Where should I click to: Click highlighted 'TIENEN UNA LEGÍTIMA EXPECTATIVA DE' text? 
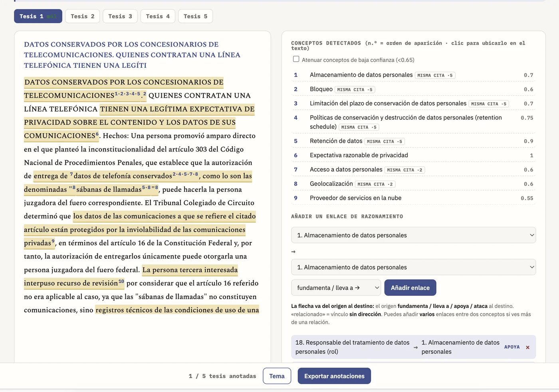click(177, 109)
